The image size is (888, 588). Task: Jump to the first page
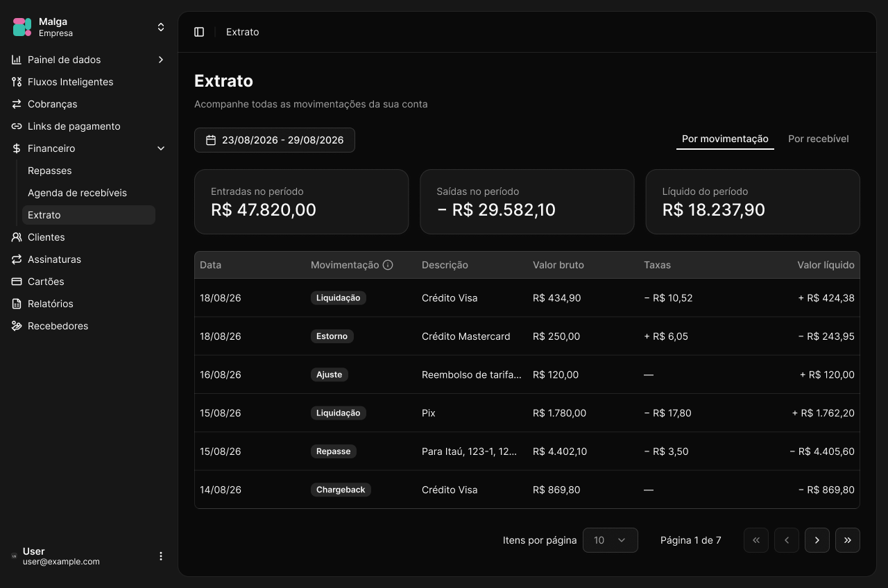(756, 540)
